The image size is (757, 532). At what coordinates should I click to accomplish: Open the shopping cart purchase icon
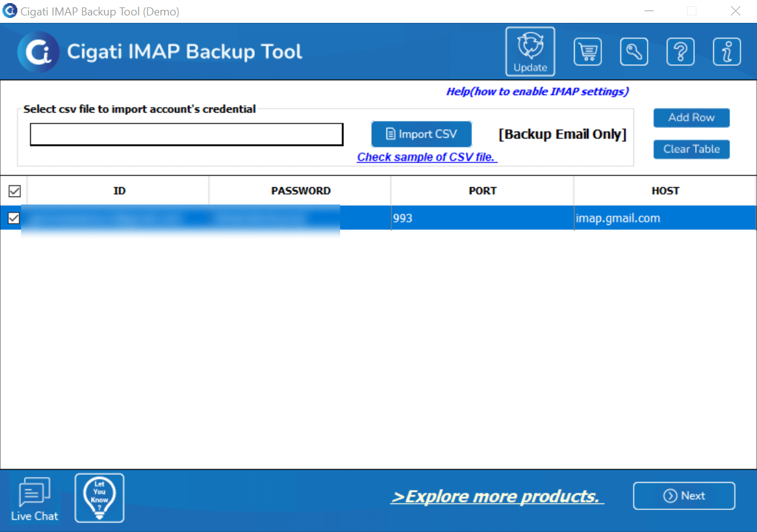pos(588,52)
